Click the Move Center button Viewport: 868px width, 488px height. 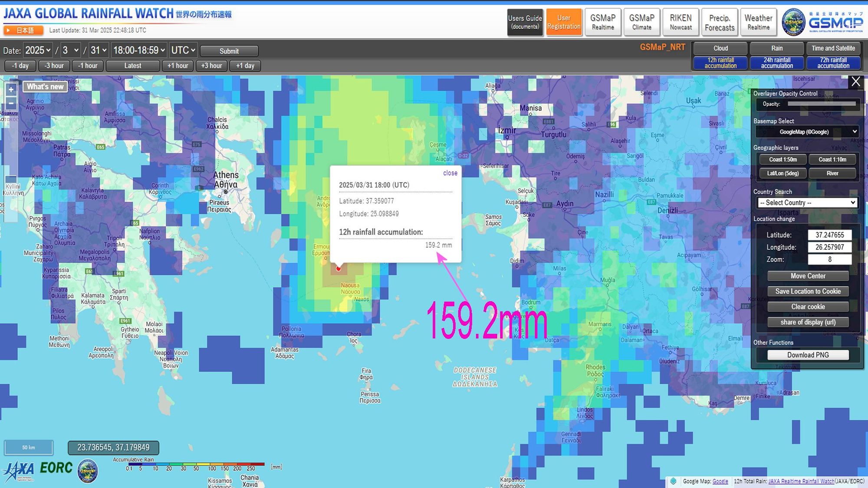pyautogui.click(x=808, y=276)
